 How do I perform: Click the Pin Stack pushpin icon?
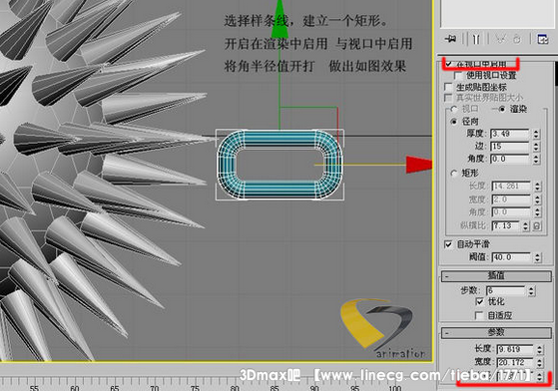[x=451, y=39]
